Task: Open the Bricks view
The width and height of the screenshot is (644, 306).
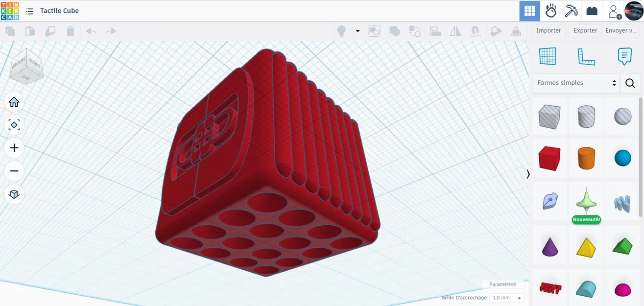Action: click(x=592, y=11)
